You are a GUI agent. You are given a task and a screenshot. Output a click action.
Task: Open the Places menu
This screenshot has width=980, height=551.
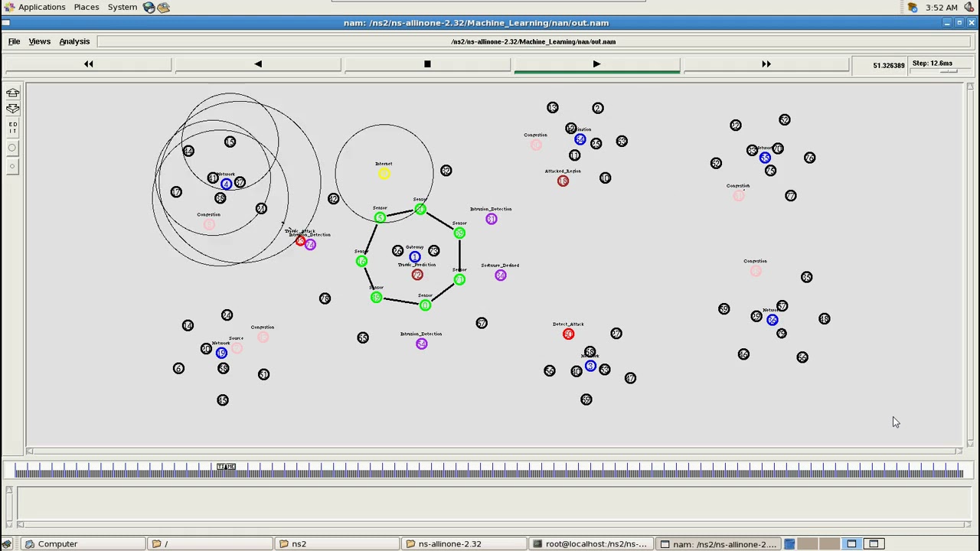[86, 7]
